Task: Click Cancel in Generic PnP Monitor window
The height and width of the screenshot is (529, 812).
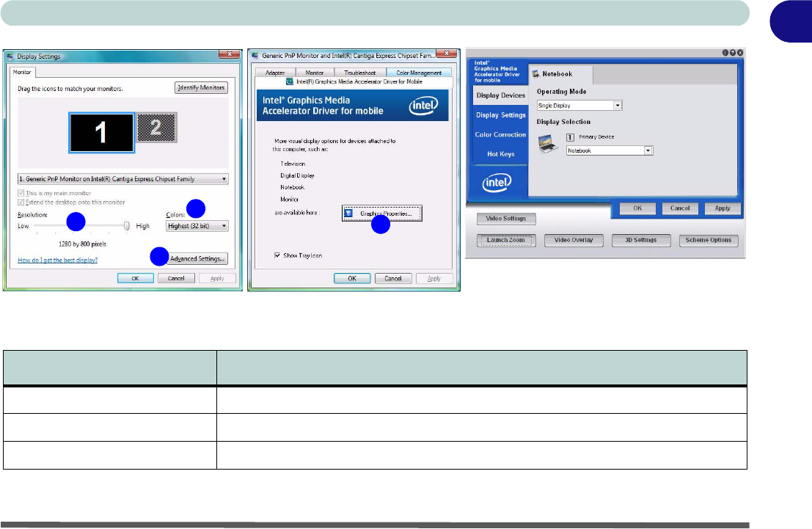Action: tap(393, 278)
